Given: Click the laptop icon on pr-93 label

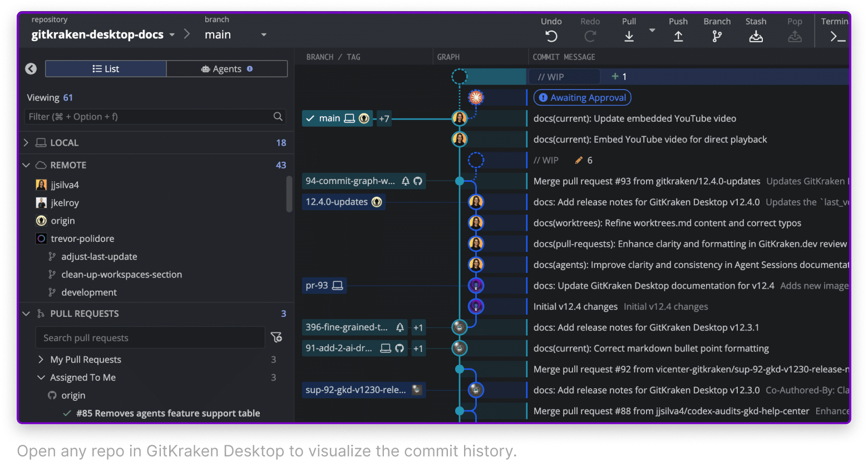Looking at the screenshot, I should pos(337,286).
